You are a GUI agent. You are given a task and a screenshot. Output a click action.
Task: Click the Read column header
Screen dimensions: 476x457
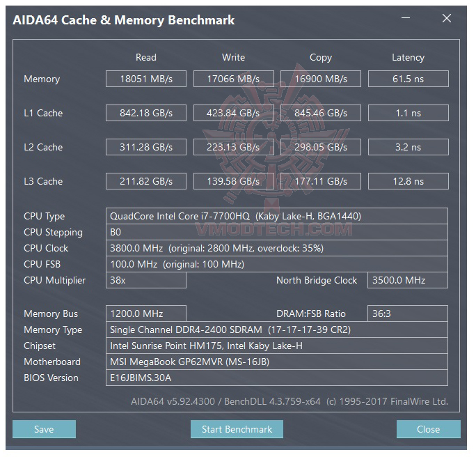(x=146, y=57)
